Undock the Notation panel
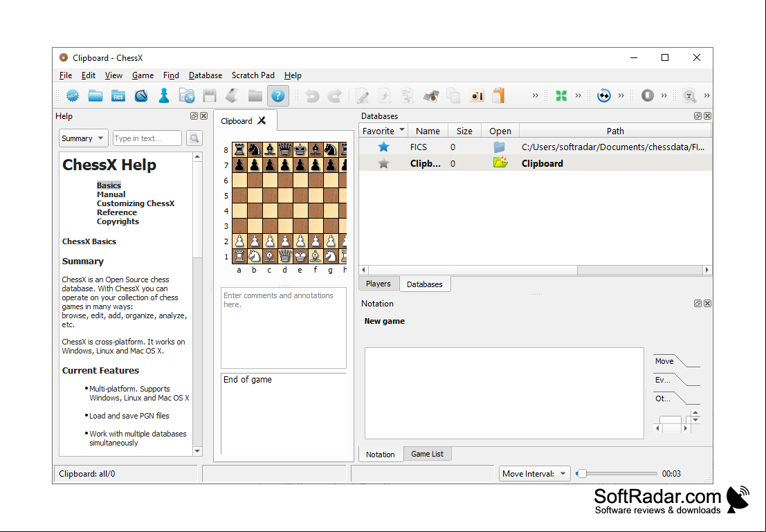 (x=697, y=304)
